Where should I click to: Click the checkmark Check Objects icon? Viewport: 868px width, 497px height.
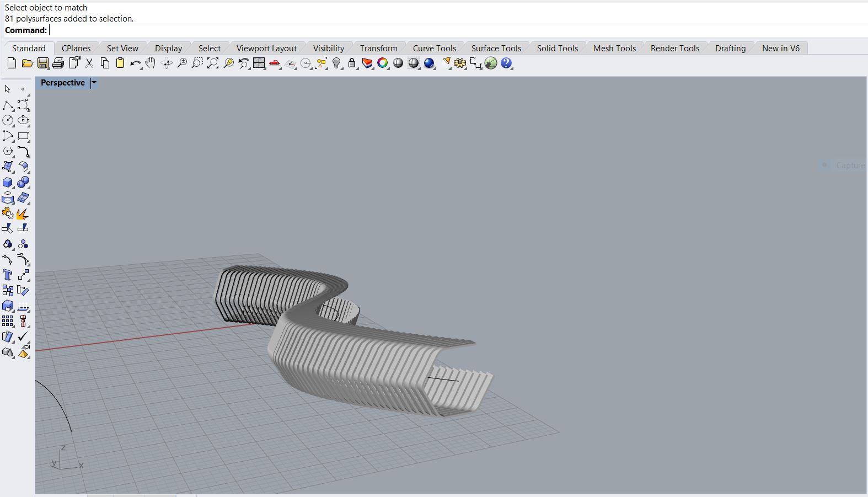coord(23,336)
